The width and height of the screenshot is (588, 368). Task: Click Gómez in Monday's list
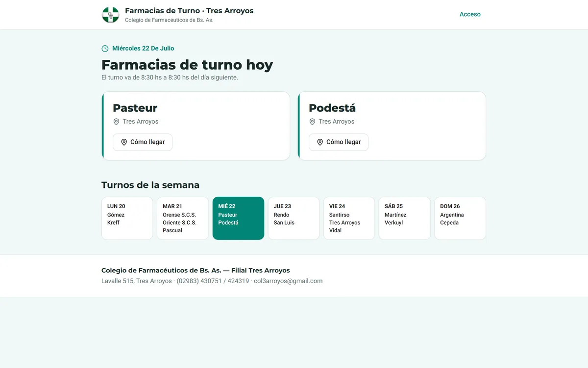click(x=116, y=215)
